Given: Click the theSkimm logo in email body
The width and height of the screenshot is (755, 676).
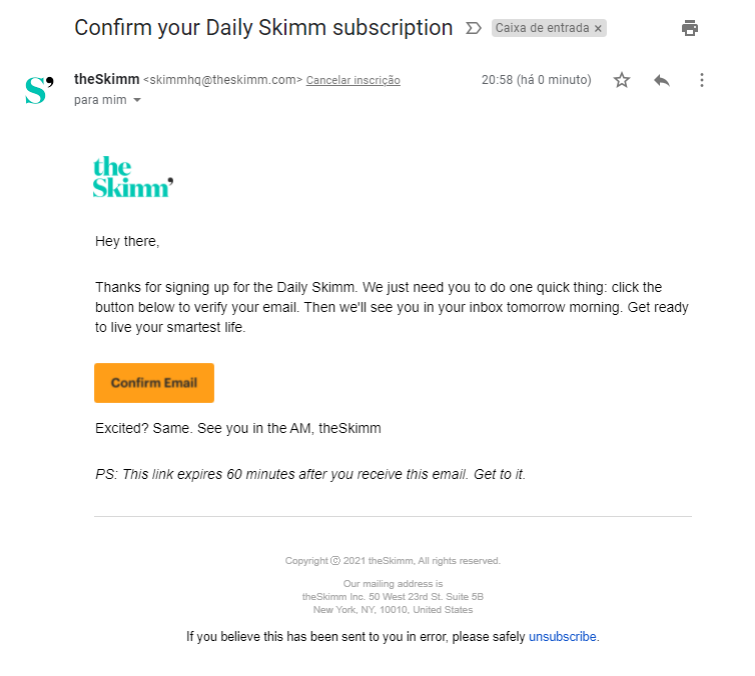Looking at the screenshot, I should (x=133, y=177).
